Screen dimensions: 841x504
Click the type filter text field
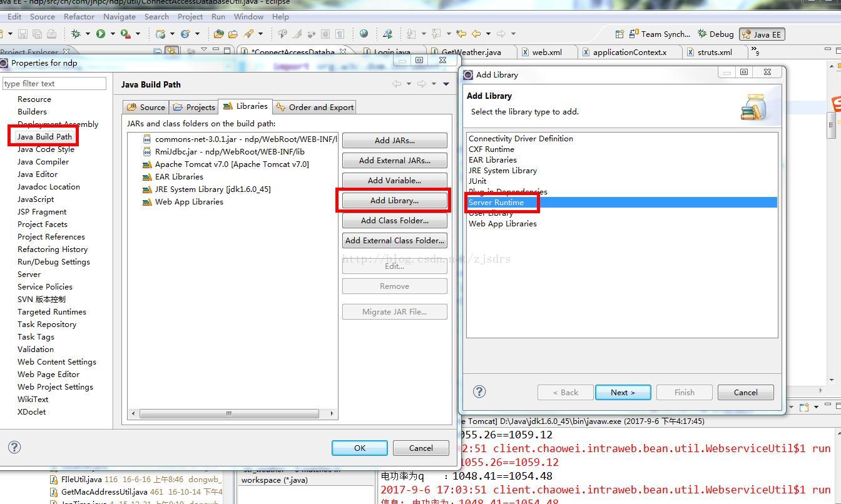54,83
